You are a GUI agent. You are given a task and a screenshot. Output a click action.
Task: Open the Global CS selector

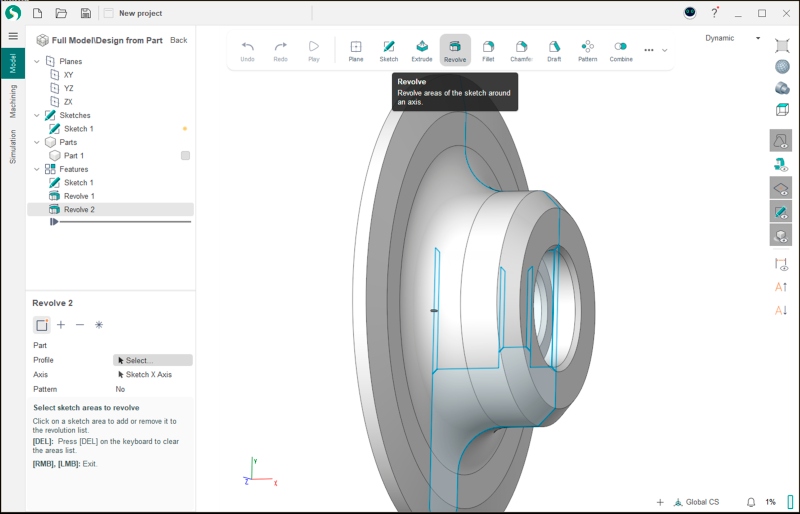(696, 502)
